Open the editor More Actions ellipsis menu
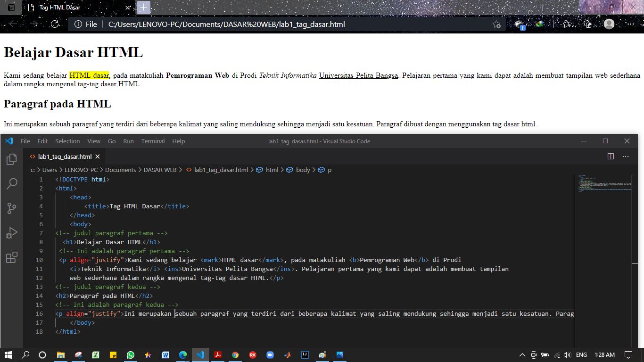 [x=625, y=156]
